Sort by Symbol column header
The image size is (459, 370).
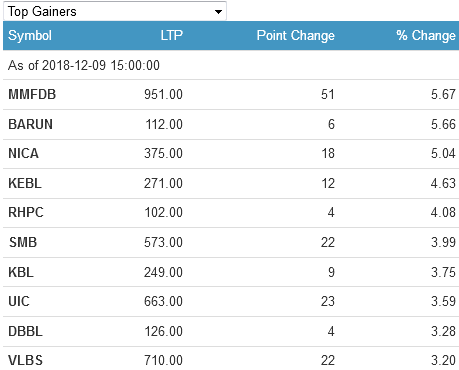(30, 35)
